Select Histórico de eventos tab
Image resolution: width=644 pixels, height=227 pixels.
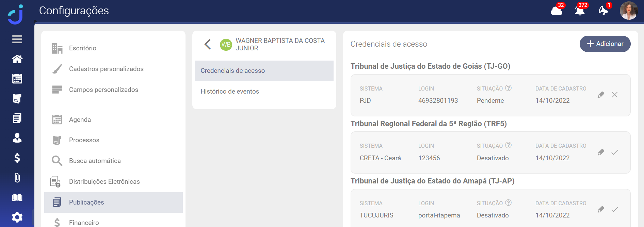pos(230,92)
